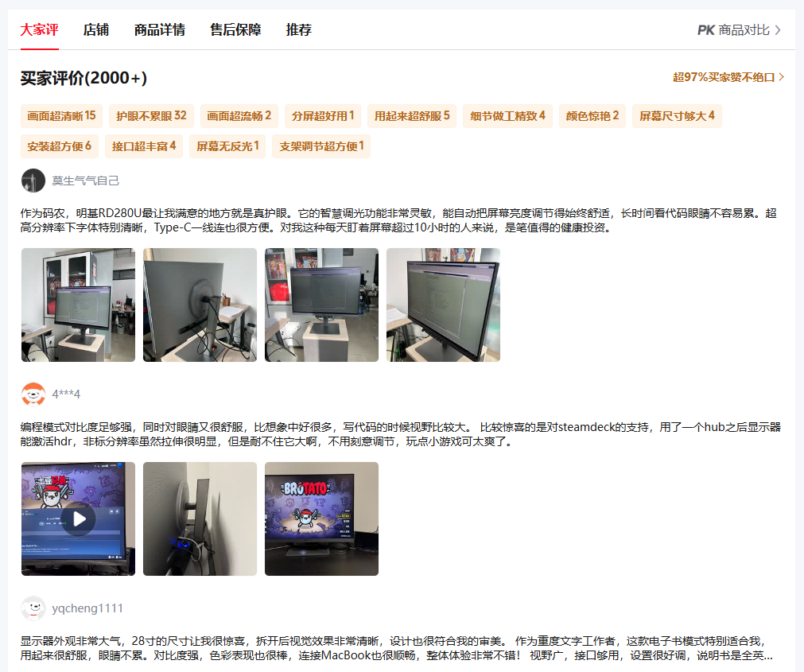The width and height of the screenshot is (804, 672).
Task: Filter by 颜色惊艳 2 tag
Action: tap(592, 116)
